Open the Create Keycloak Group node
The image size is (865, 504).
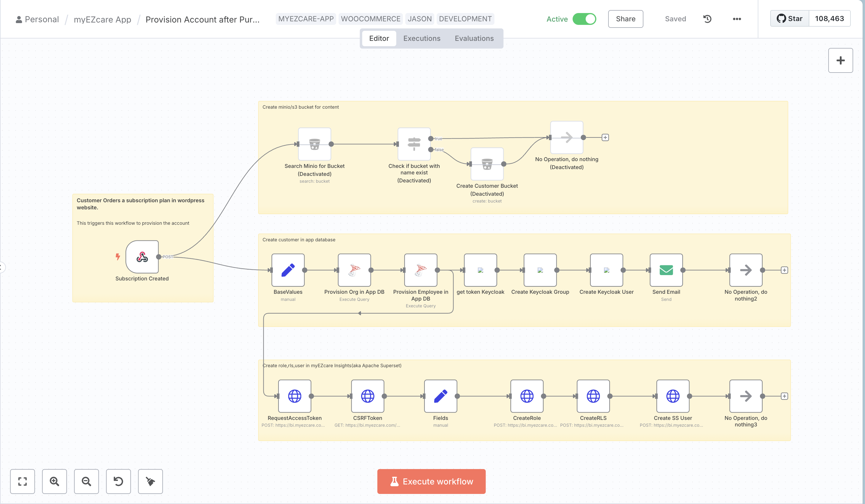point(540,270)
